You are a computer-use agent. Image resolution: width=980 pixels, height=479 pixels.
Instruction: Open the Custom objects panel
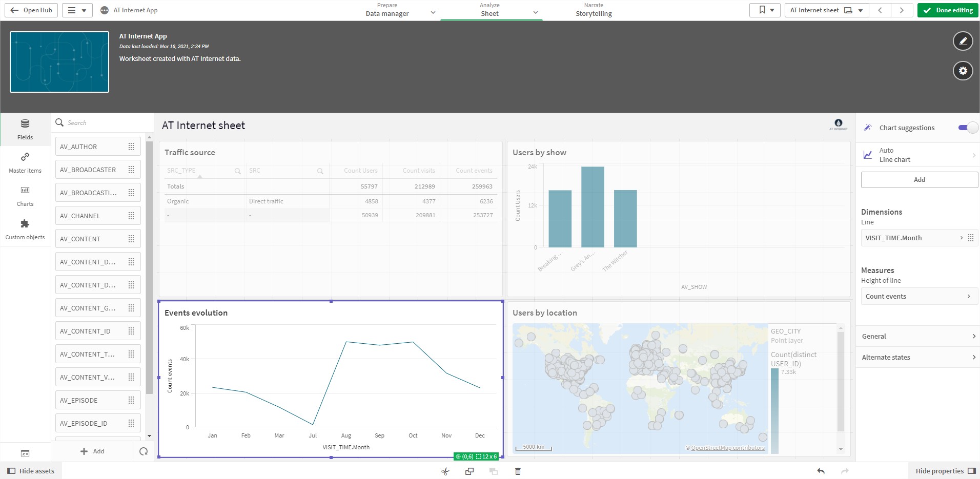pos(25,229)
